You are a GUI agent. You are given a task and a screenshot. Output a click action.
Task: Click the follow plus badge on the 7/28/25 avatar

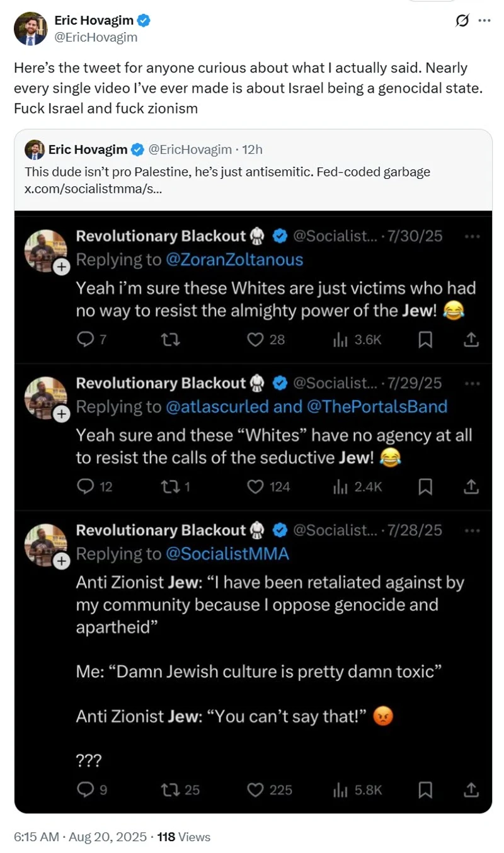(x=61, y=561)
